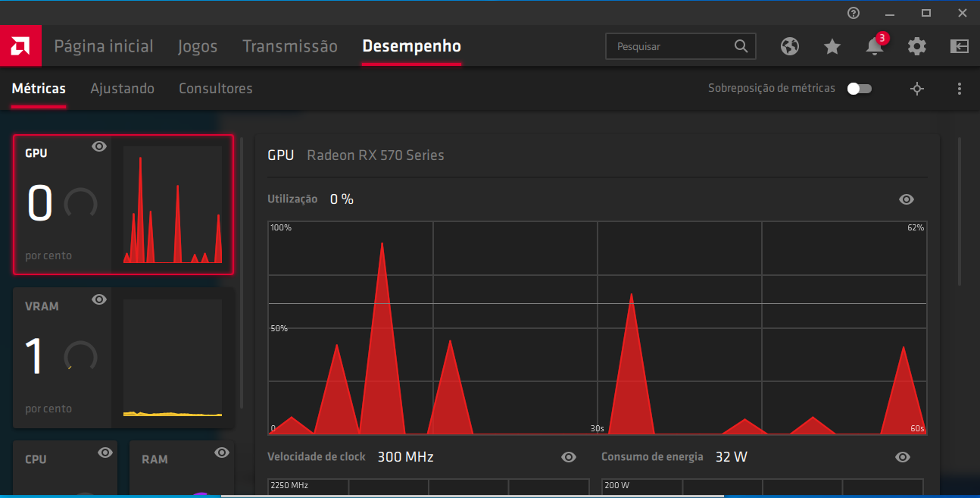Screen dimensions: 980x498
Task: Select the RAM metric card
Action: click(x=182, y=468)
